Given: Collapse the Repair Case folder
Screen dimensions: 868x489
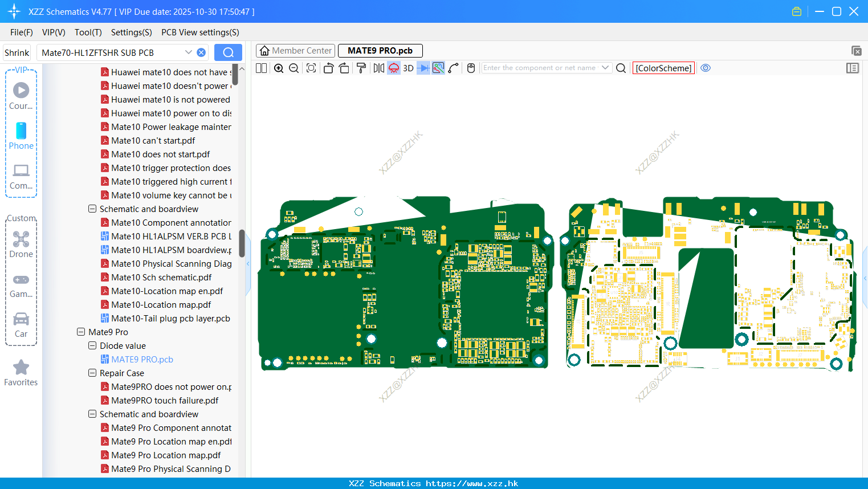Looking at the screenshot, I should [x=92, y=373].
